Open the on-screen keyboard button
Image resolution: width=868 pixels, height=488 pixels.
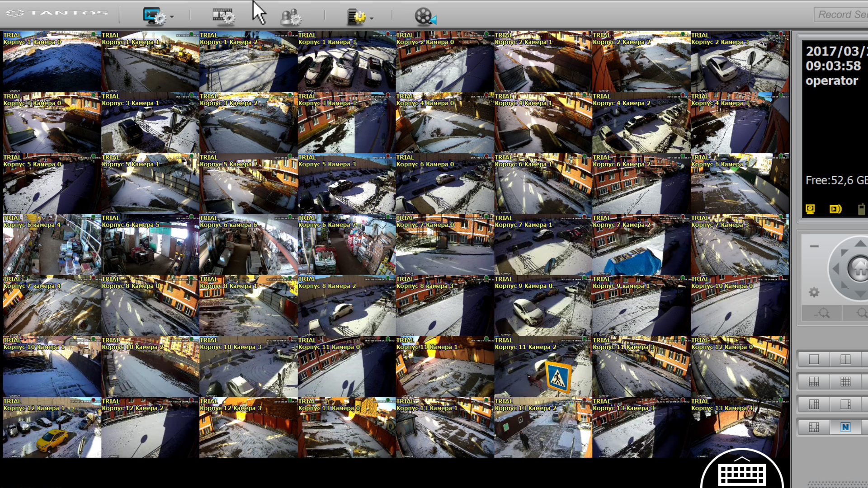pyautogui.click(x=741, y=474)
